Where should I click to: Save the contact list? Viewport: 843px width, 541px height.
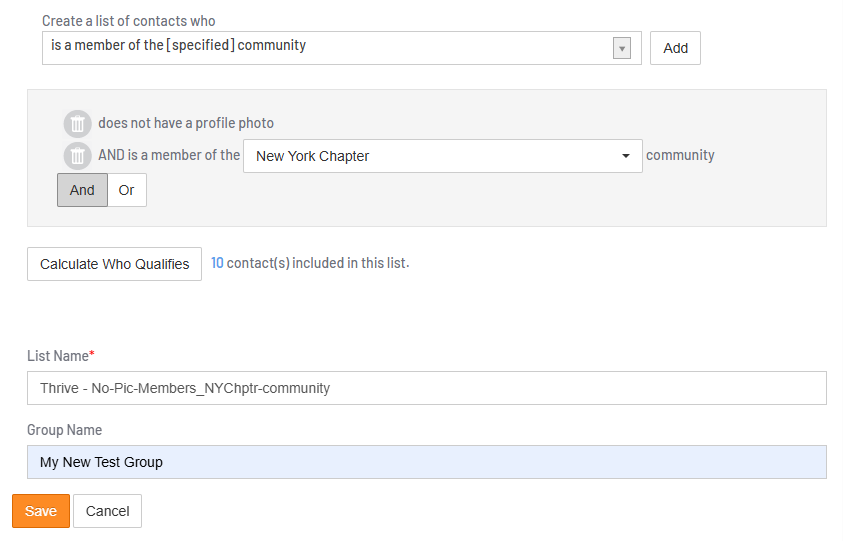click(x=41, y=511)
